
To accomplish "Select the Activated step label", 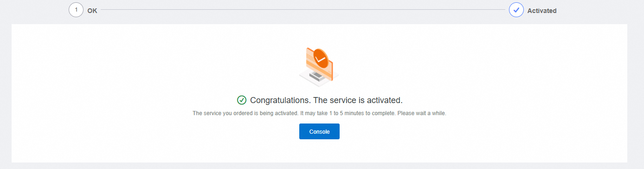I will pyautogui.click(x=542, y=10).
